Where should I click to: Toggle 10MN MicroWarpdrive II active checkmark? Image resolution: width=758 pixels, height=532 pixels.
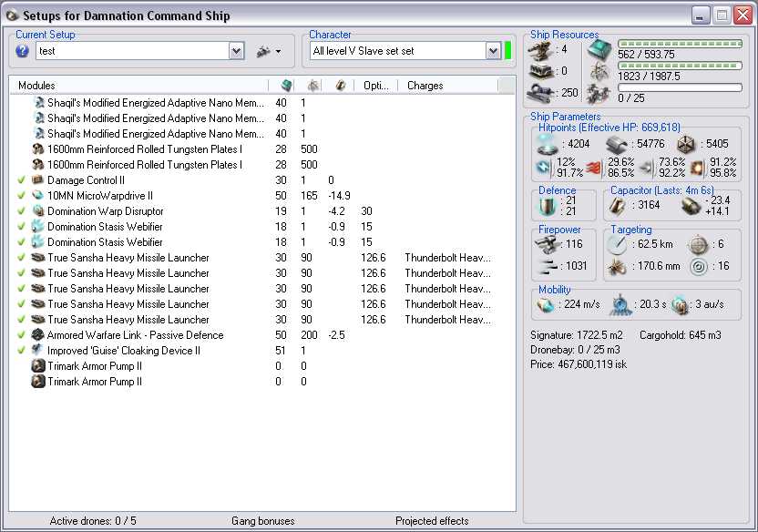coord(21,195)
